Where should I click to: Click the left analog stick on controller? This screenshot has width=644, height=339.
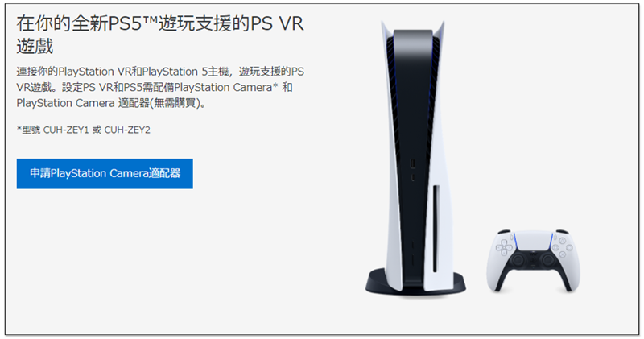518,260
